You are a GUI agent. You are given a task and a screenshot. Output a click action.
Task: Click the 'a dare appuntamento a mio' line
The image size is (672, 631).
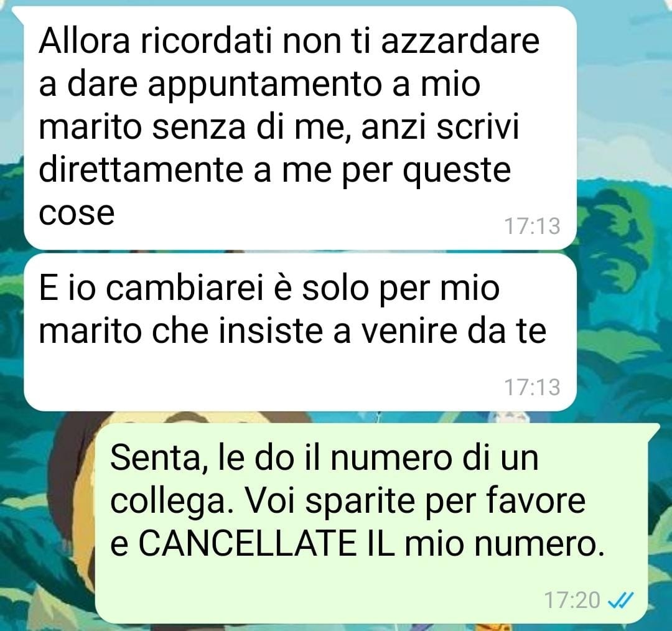click(259, 85)
